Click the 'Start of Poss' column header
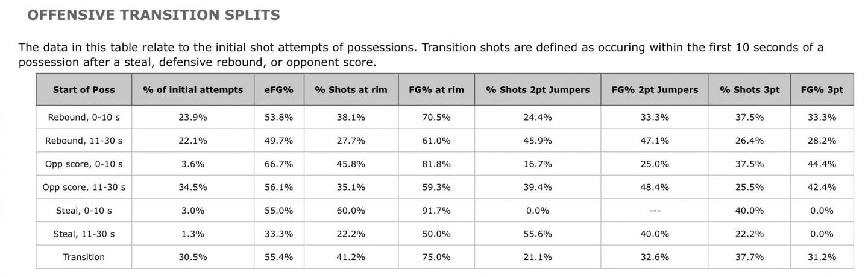The width and height of the screenshot is (868, 277). pos(84,90)
